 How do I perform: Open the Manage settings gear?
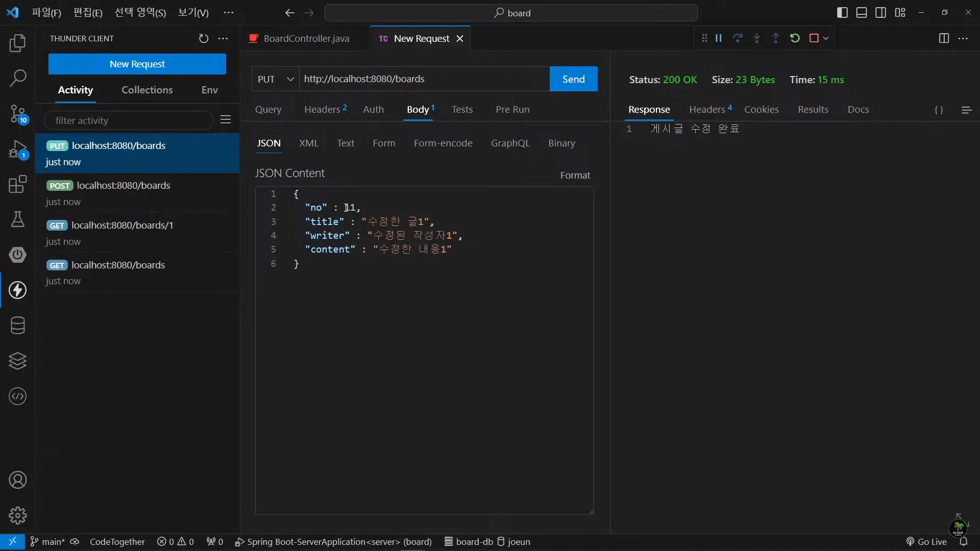[18, 515]
